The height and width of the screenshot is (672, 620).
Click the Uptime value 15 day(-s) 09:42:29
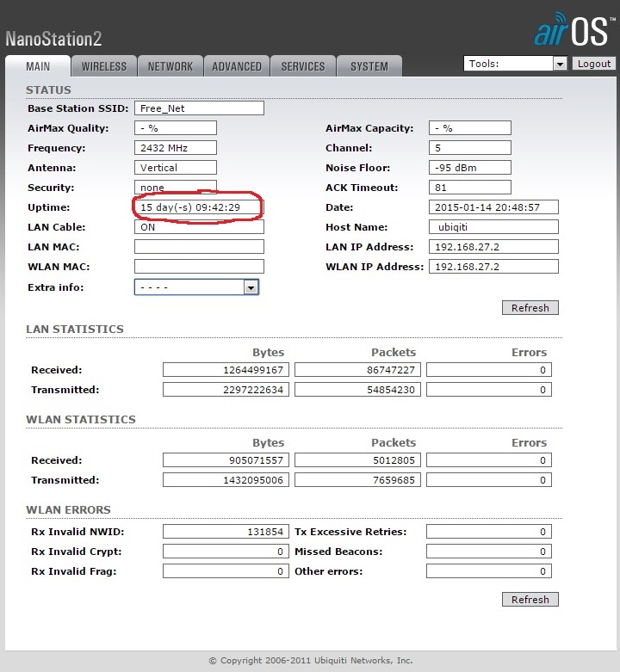200,207
